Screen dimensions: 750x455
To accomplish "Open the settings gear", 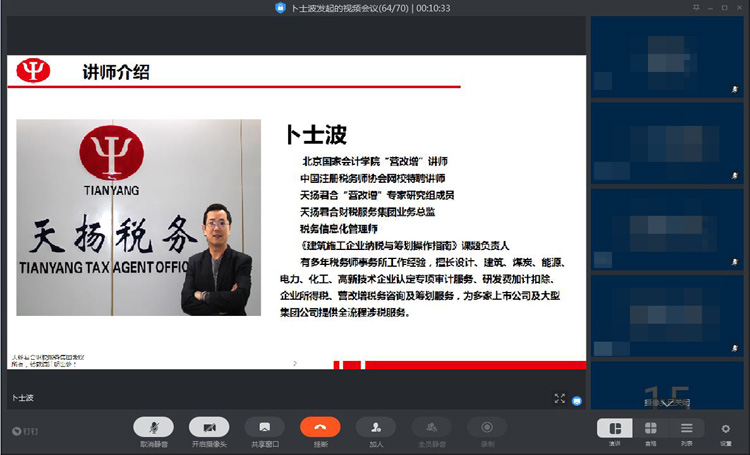I will tap(726, 428).
